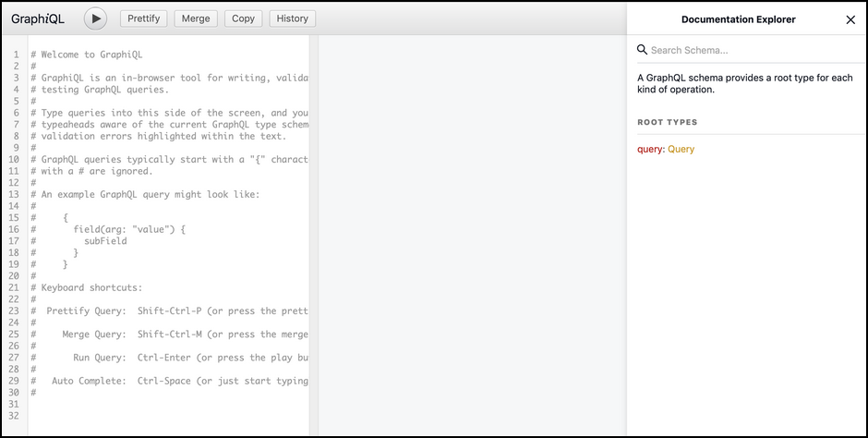Click the 'Prettify Query: Shift-Ctrl-P' line
The width and height of the screenshot is (868, 438).
click(169, 310)
